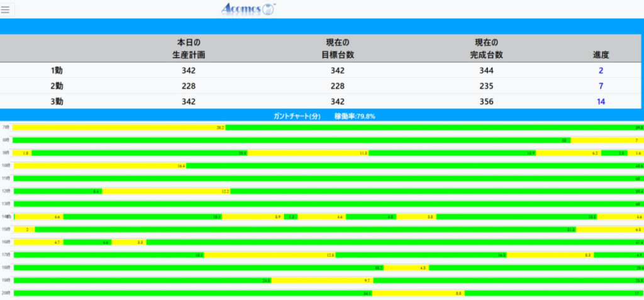Viewport: 644px width, 300px height.
Task: Click the completed count 356 for 3勤
Action: (486, 102)
